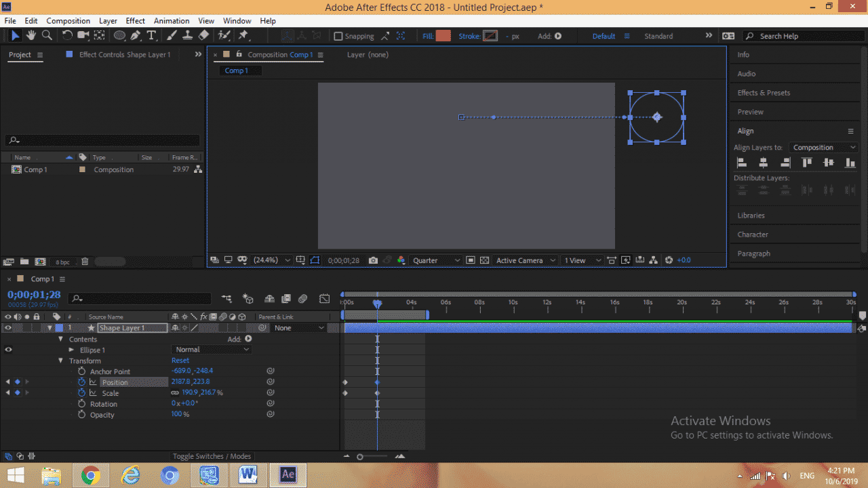Select the Puppet Pin tool
Screen dimensions: 868x488
[243, 35]
